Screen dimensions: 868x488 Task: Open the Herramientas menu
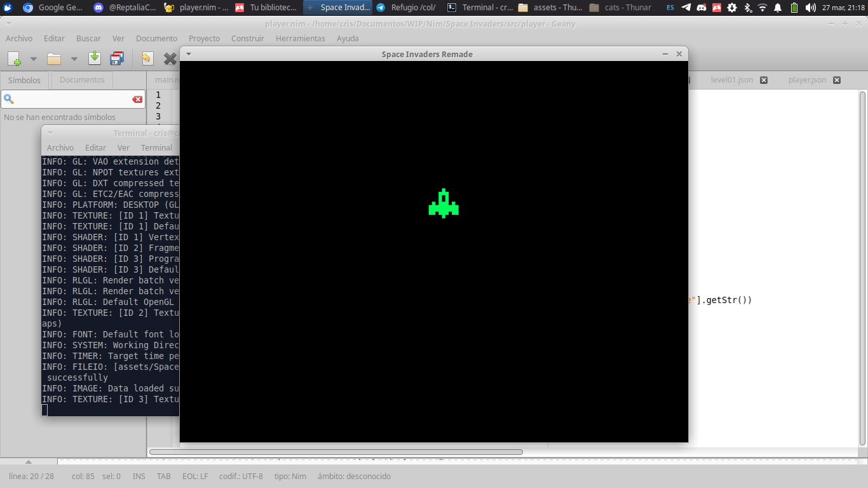300,39
